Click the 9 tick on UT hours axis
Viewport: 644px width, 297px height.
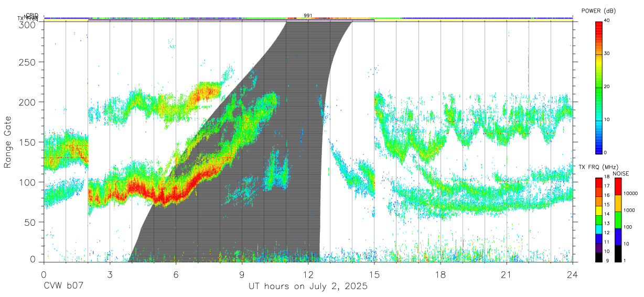tap(242, 274)
